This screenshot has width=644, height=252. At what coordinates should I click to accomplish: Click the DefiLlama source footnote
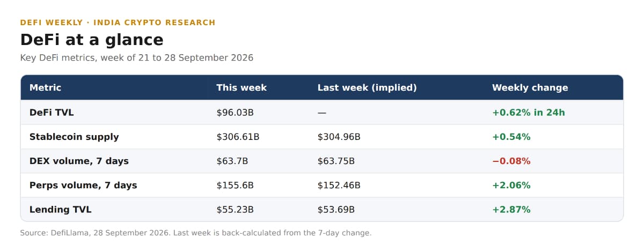(x=196, y=233)
